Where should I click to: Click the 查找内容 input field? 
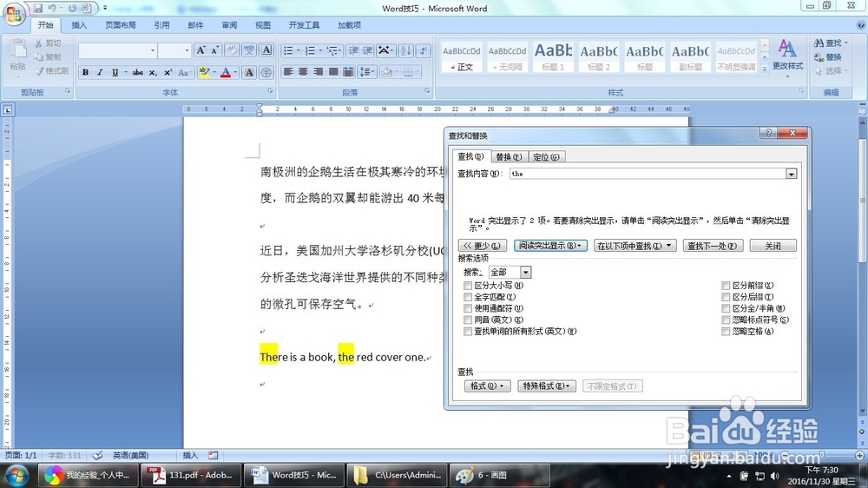click(x=648, y=174)
